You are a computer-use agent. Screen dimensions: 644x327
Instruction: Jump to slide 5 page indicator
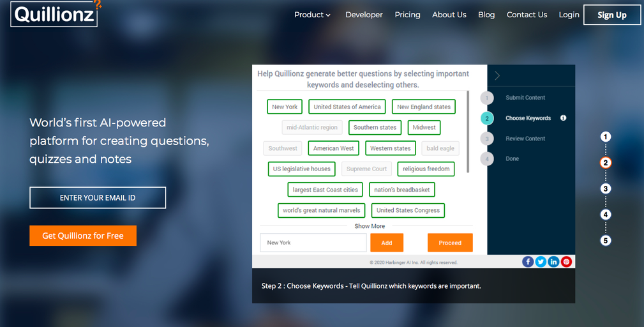point(606,240)
